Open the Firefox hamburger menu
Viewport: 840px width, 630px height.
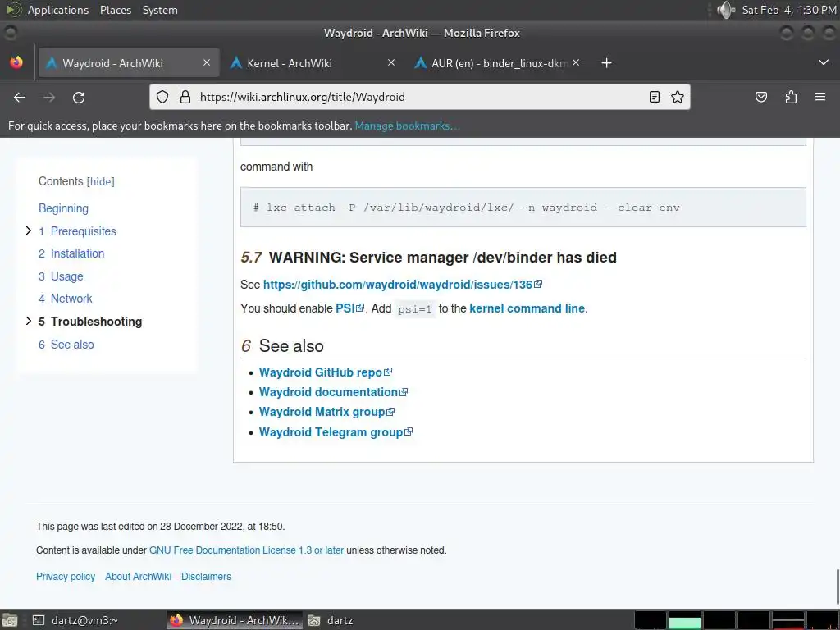coord(820,97)
